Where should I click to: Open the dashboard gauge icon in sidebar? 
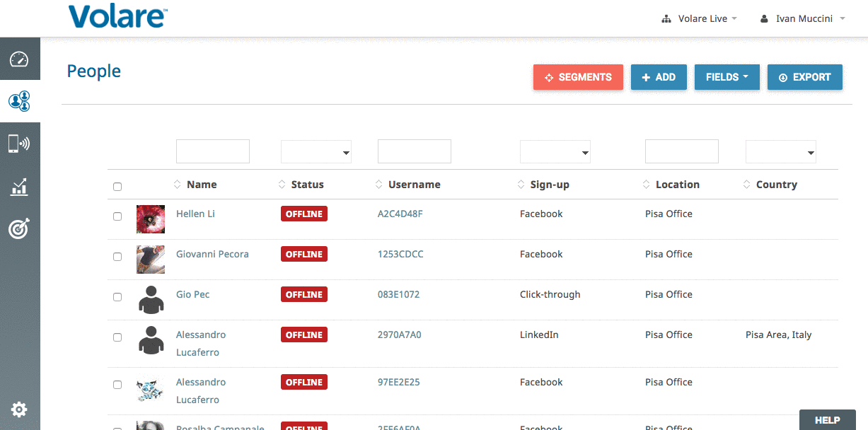click(x=19, y=59)
